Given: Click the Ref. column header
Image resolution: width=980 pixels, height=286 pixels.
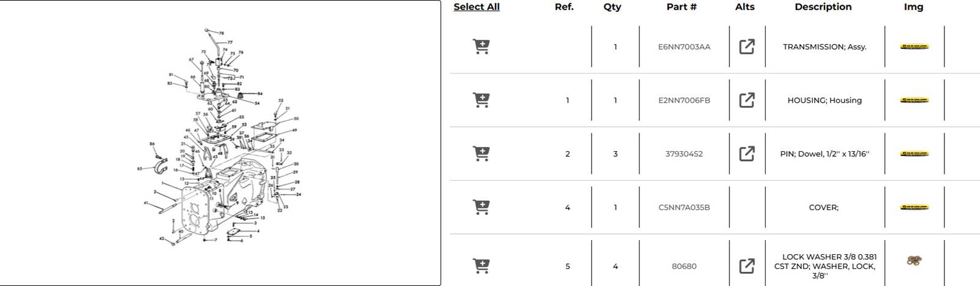Looking at the screenshot, I should click(x=564, y=7).
